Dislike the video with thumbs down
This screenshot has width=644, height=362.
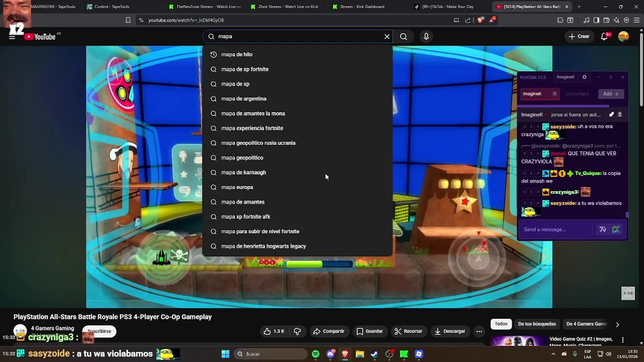pyautogui.click(x=297, y=331)
